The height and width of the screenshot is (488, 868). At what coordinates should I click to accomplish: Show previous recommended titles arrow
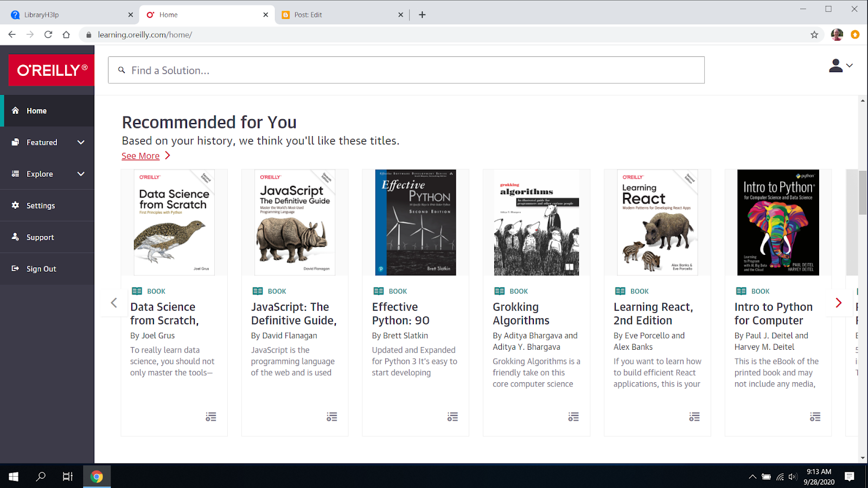[114, 303]
